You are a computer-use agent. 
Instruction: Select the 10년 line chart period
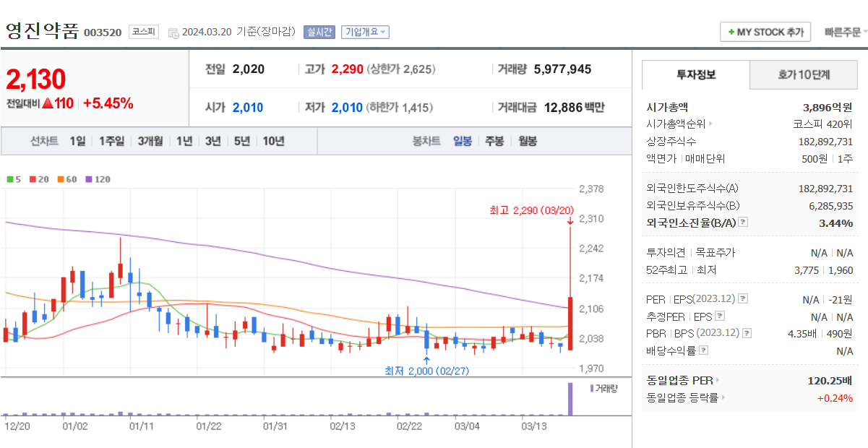[x=273, y=141]
